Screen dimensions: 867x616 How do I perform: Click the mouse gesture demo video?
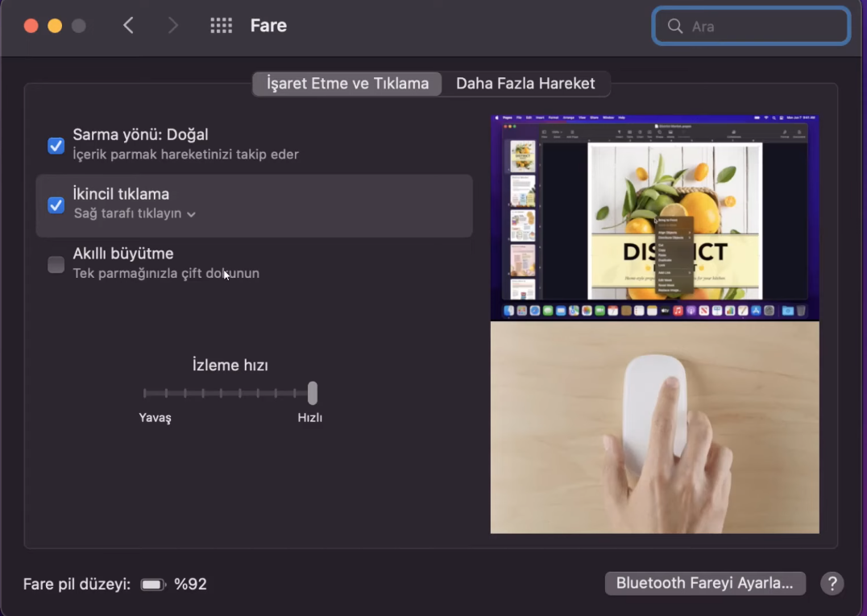(x=654, y=427)
